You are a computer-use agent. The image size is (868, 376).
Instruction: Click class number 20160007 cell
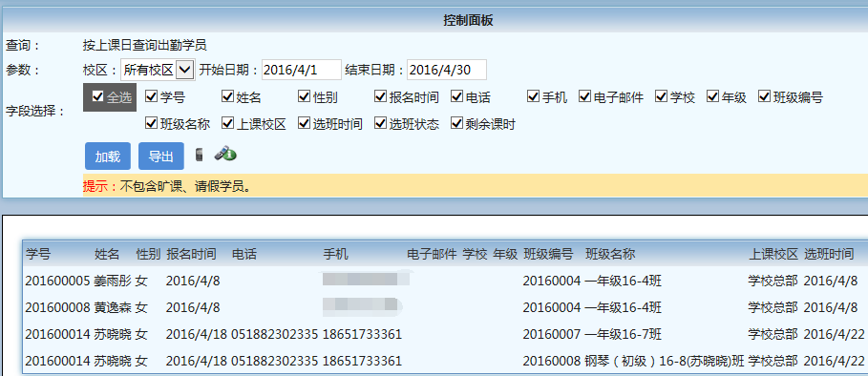pyautogui.click(x=552, y=334)
